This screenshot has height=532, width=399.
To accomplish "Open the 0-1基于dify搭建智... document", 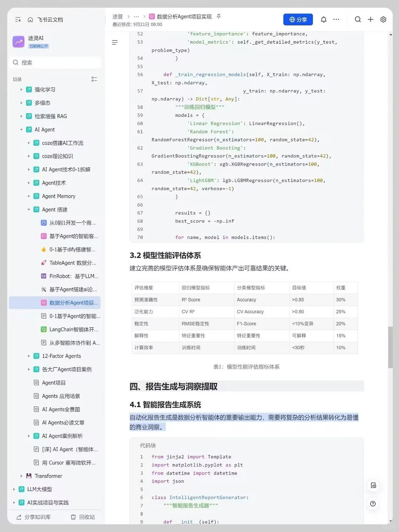I will (x=72, y=249).
